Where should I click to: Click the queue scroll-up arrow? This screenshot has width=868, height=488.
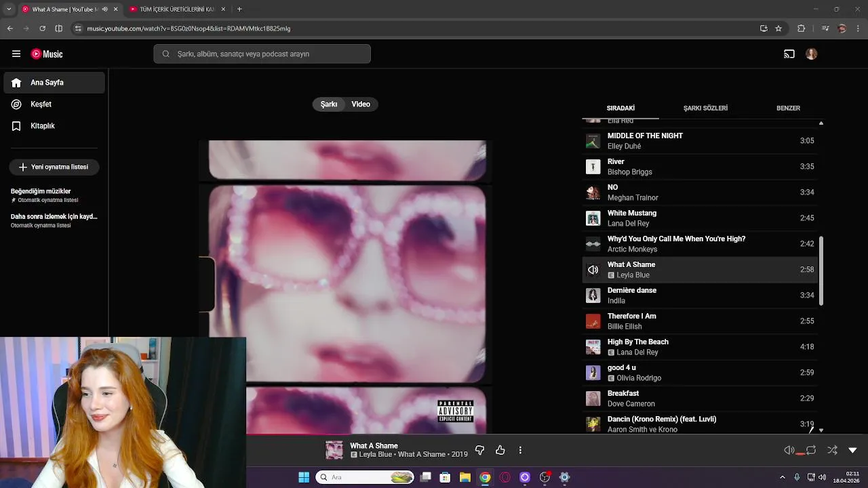821,123
